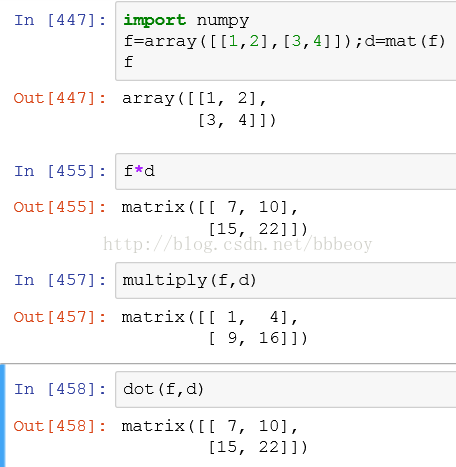The width and height of the screenshot is (456, 467).
Task: Click the import keyword in first cell
Action: click(x=155, y=21)
